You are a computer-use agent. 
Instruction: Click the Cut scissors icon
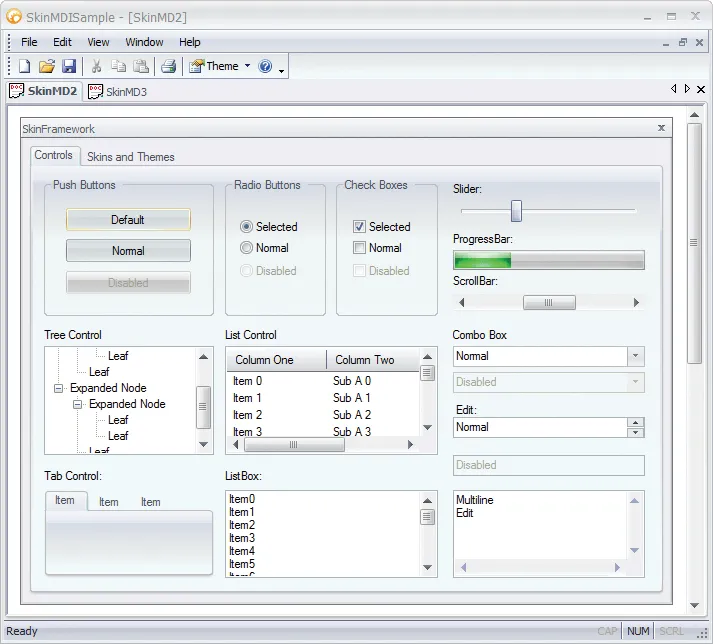coord(96,66)
